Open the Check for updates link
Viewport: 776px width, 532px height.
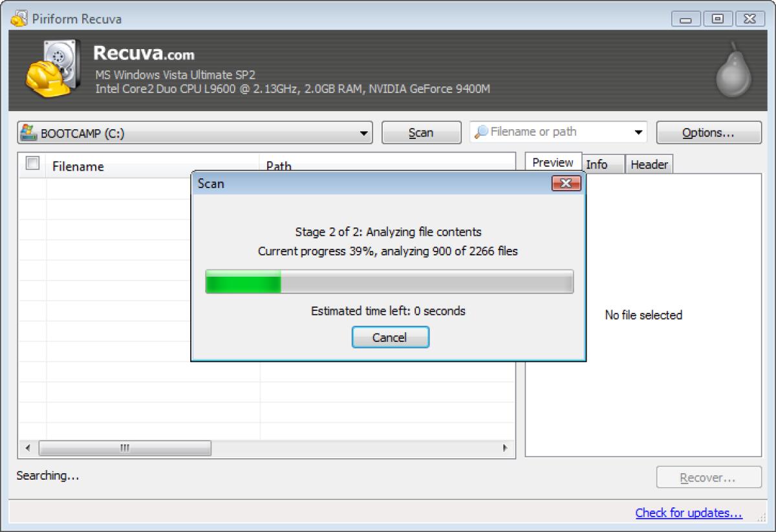pyautogui.click(x=689, y=512)
